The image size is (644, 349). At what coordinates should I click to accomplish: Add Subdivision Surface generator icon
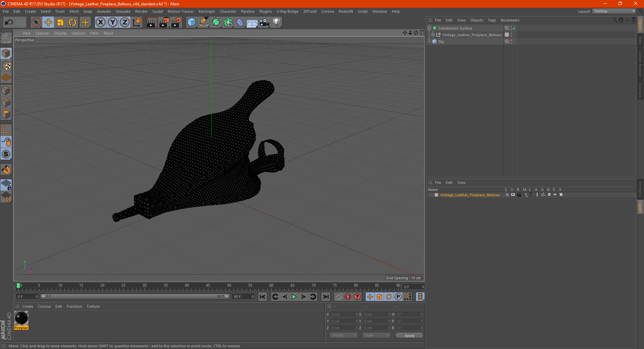point(216,22)
